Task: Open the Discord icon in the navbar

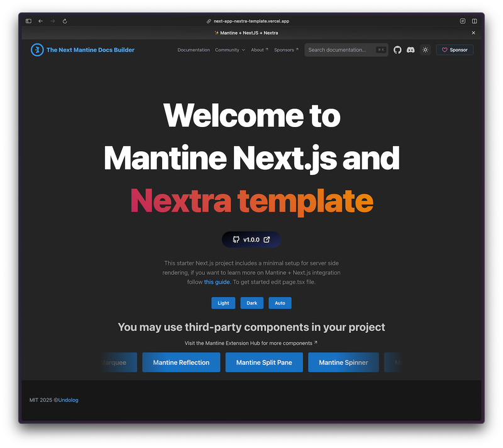Action: [411, 50]
